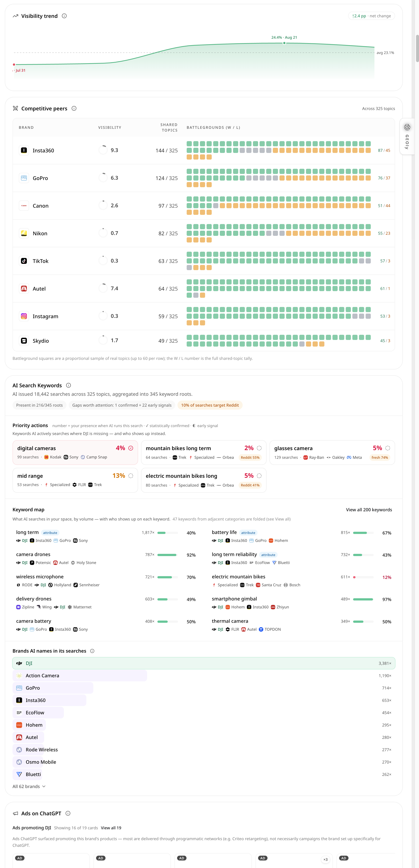Open the electric mountain bikes long card

(x=204, y=480)
